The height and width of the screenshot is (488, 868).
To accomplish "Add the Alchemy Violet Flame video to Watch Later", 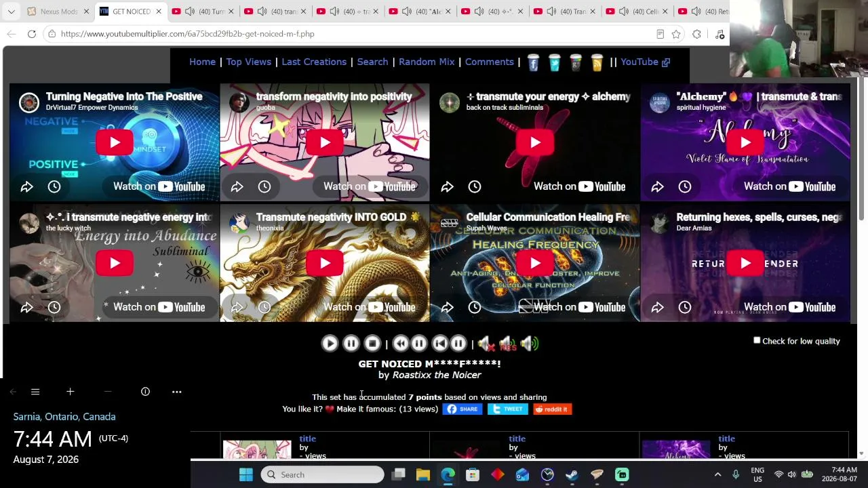I will [685, 186].
